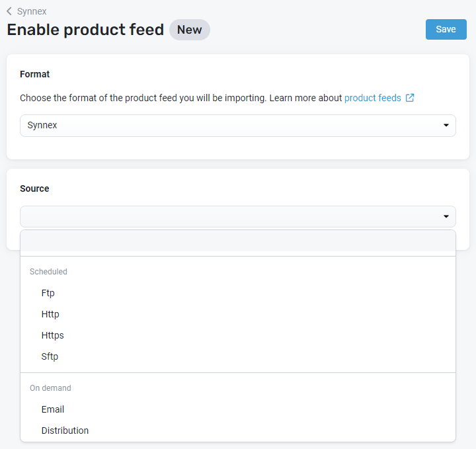Go back via the Synnex breadcrumb text

[32, 11]
